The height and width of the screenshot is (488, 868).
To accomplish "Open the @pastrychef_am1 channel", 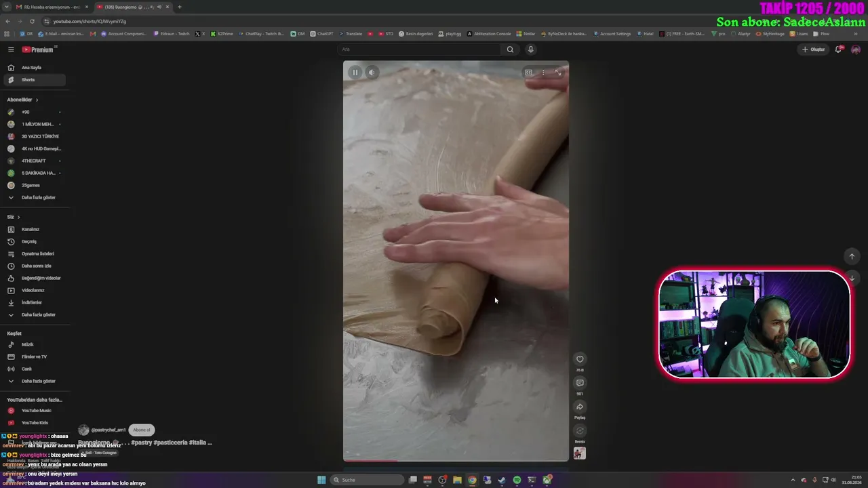I will pos(108,430).
